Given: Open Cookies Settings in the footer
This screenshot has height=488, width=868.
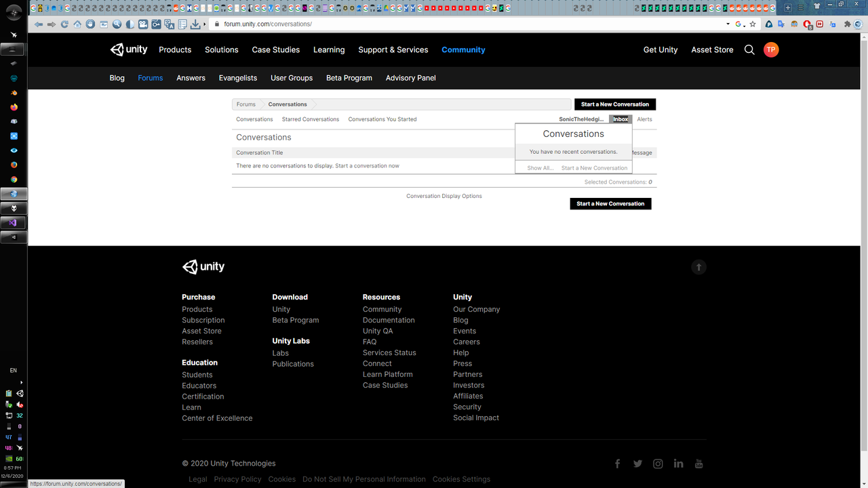Looking at the screenshot, I should tap(461, 479).
